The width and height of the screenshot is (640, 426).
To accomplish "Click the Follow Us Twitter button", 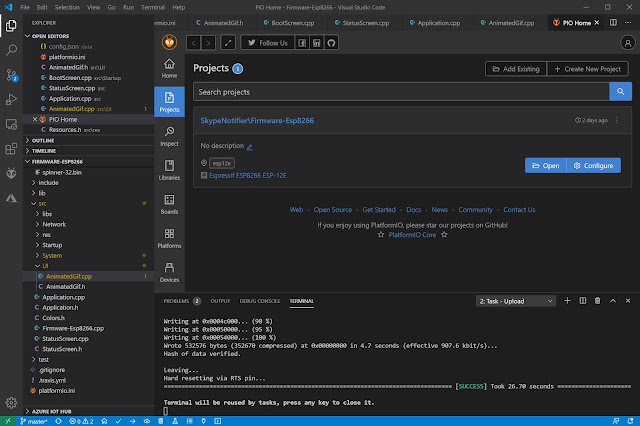I will click(268, 43).
